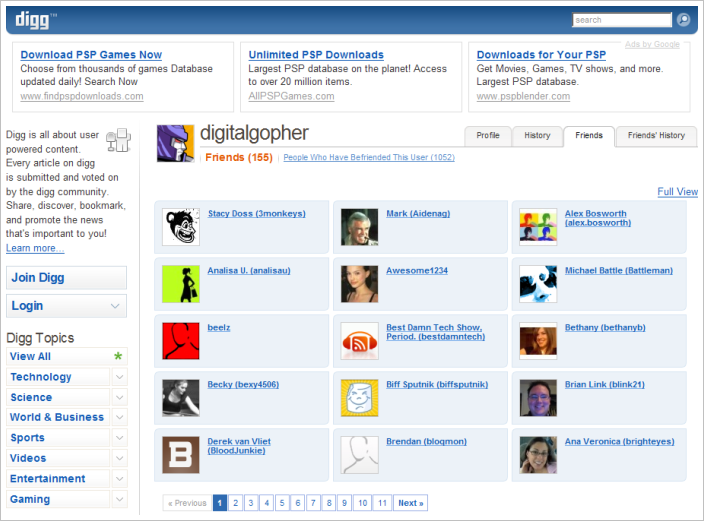
Task: Go to page 2 of friends
Action: (x=235, y=503)
